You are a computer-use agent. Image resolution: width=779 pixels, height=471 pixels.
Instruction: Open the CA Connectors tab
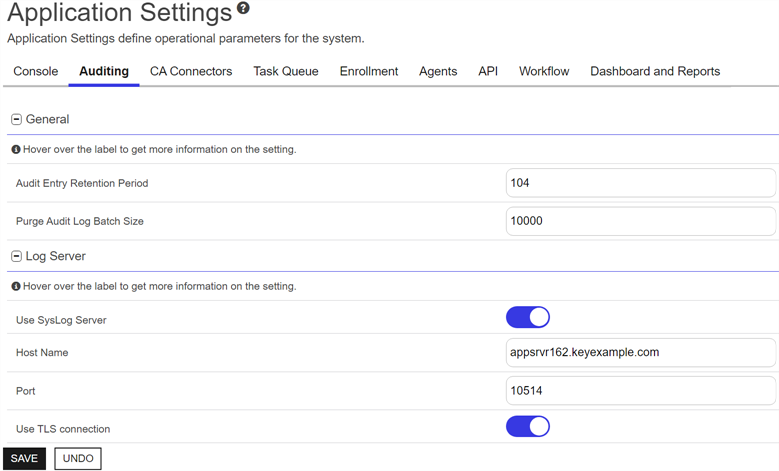(x=191, y=71)
